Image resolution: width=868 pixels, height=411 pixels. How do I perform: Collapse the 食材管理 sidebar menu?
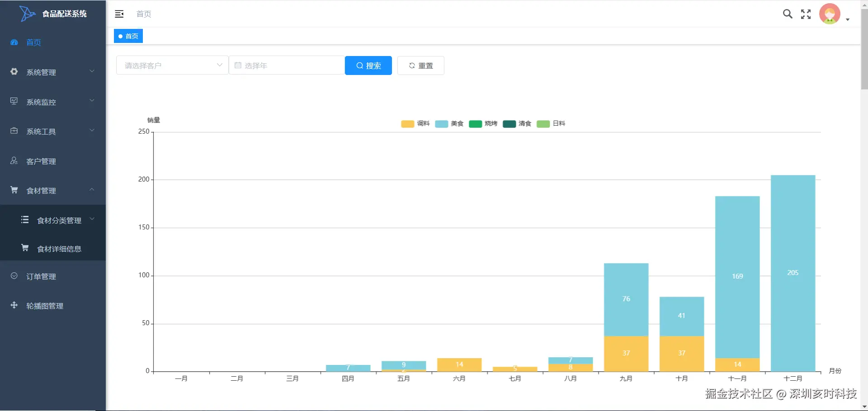pos(53,191)
